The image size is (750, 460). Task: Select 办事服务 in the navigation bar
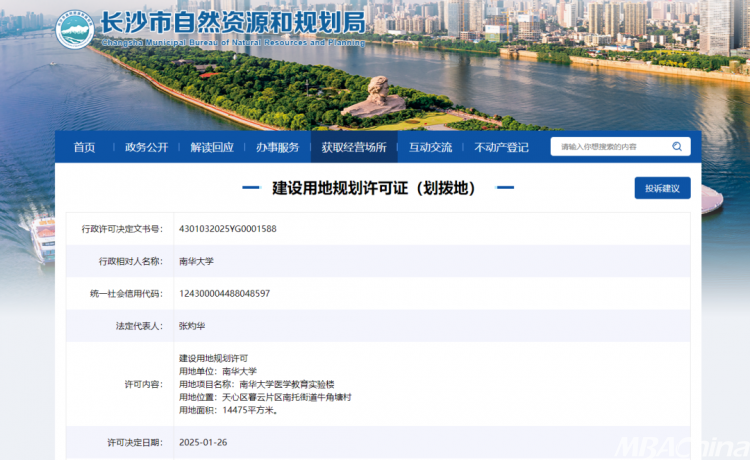click(277, 147)
